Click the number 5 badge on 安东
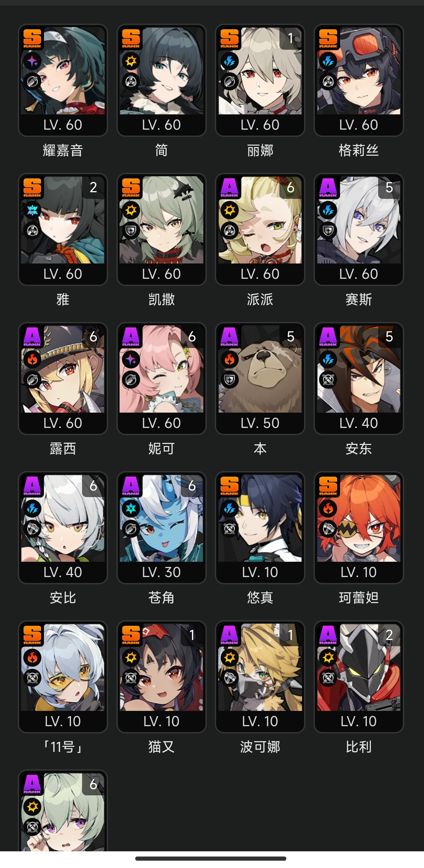Image resolution: width=424 pixels, height=868 pixels. 389,336
